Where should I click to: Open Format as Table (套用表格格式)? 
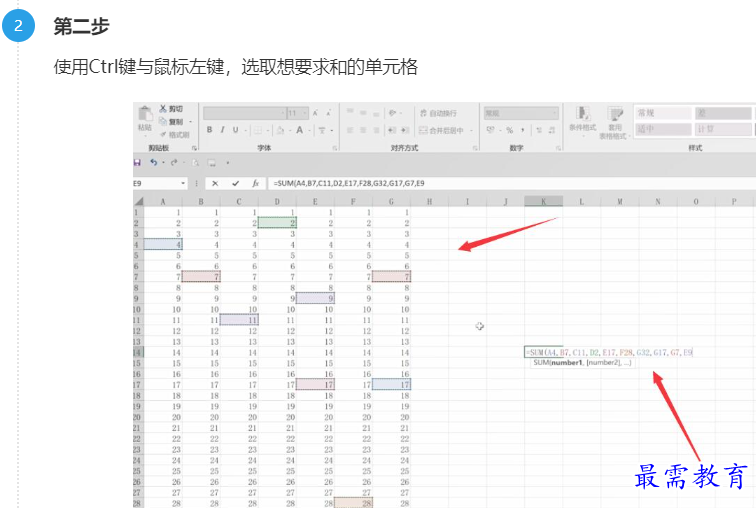614,123
